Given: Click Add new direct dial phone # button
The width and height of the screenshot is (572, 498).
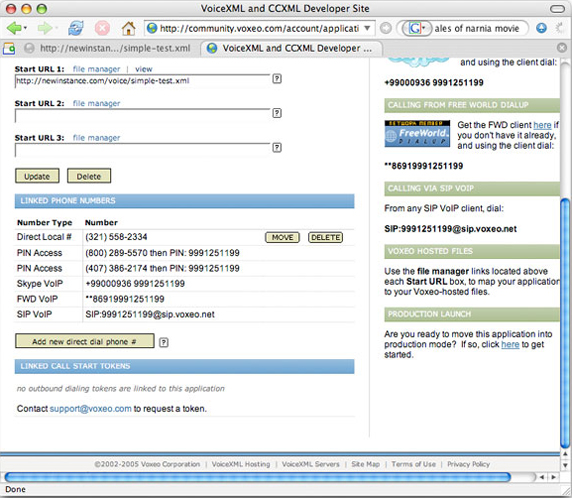Looking at the screenshot, I should point(85,341).
